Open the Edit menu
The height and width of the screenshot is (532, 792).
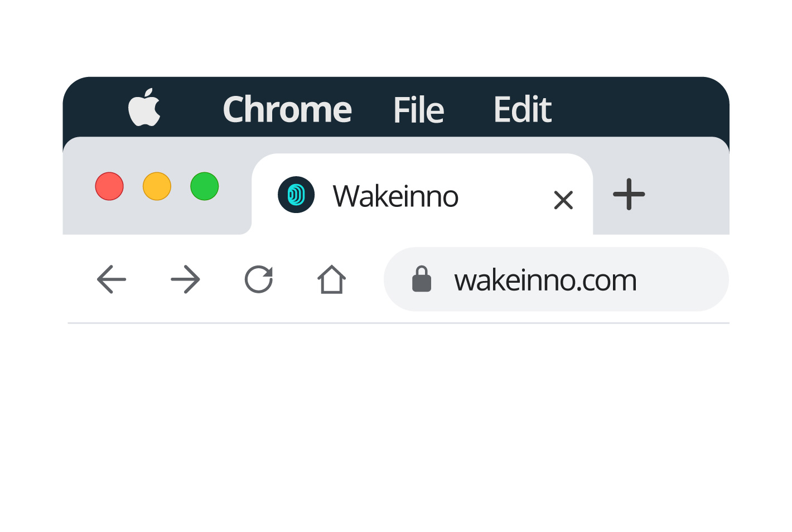[522, 109]
